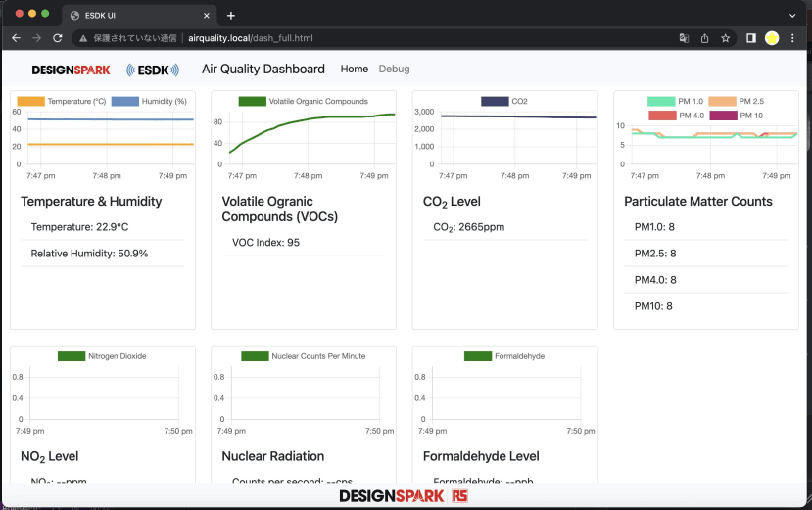Screen dimensions: 812x510
Task: Reload the air quality page
Action: click(58, 38)
